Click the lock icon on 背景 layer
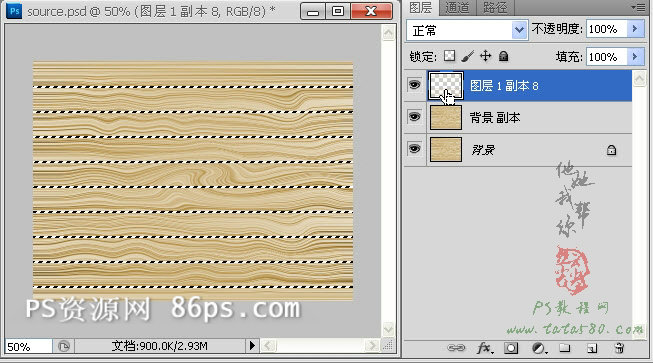The image size is (653, 363). click(x=611, y=149)
